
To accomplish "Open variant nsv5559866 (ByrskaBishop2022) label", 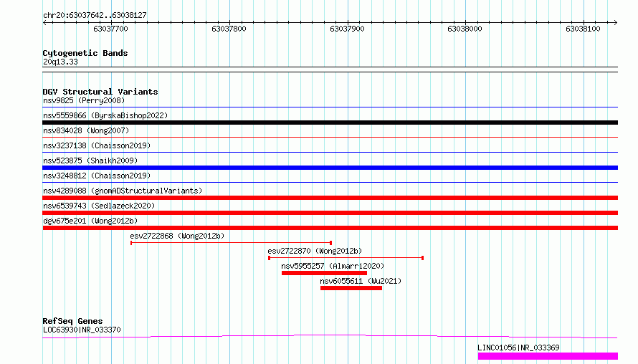I will click(105, 115).
